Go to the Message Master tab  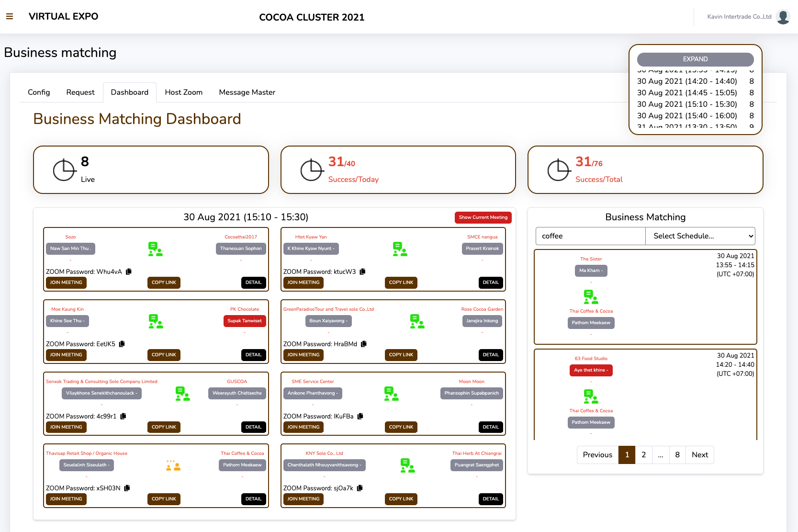247,92
